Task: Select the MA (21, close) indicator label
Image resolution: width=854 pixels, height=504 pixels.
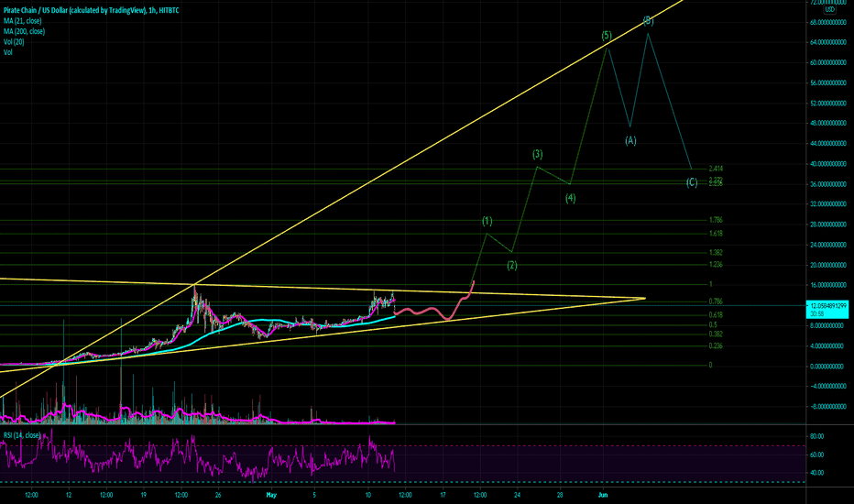Action: (x=22, y=21)
